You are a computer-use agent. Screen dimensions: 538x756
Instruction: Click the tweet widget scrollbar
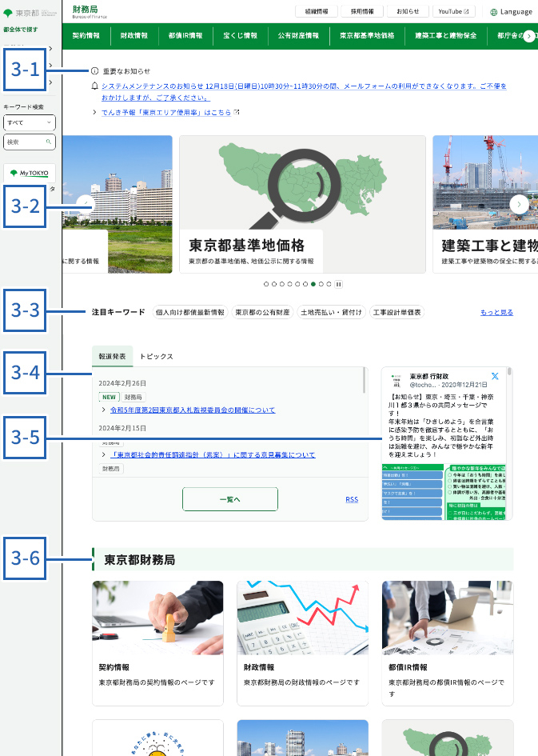click(x=509, y=372)
